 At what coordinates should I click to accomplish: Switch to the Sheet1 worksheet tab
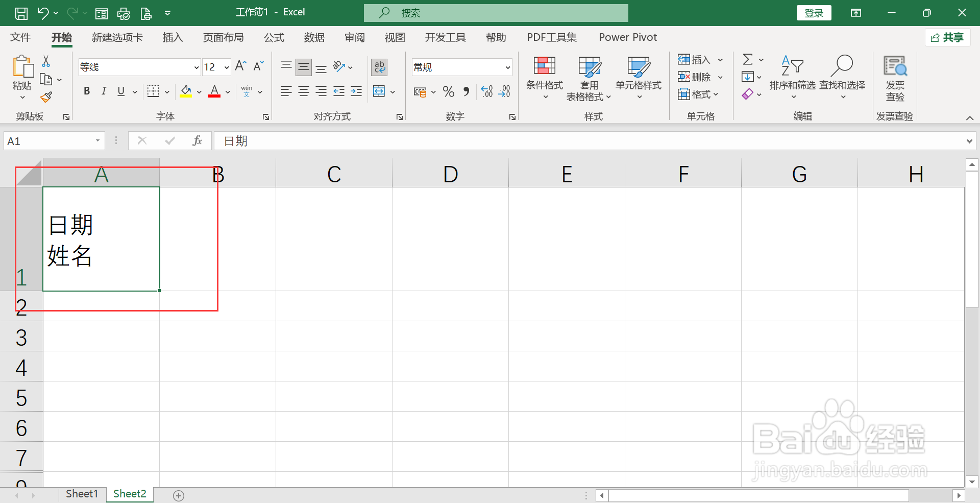82,494
